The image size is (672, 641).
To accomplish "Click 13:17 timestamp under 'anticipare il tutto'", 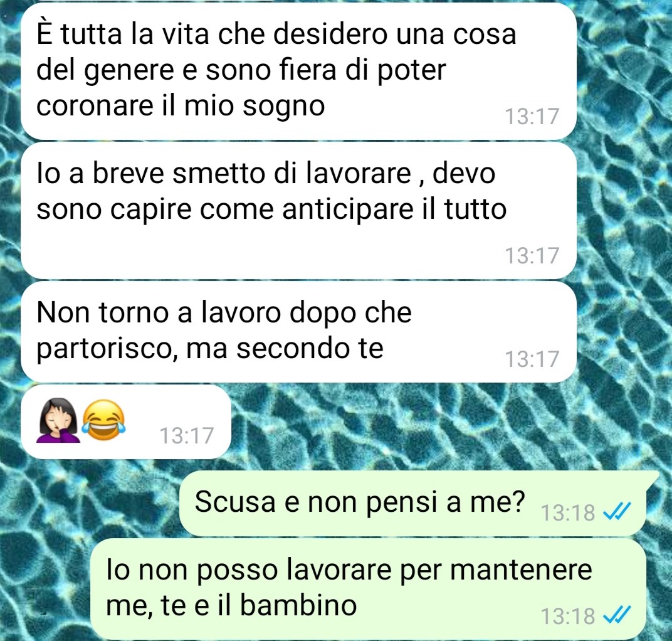I will 532,255.
